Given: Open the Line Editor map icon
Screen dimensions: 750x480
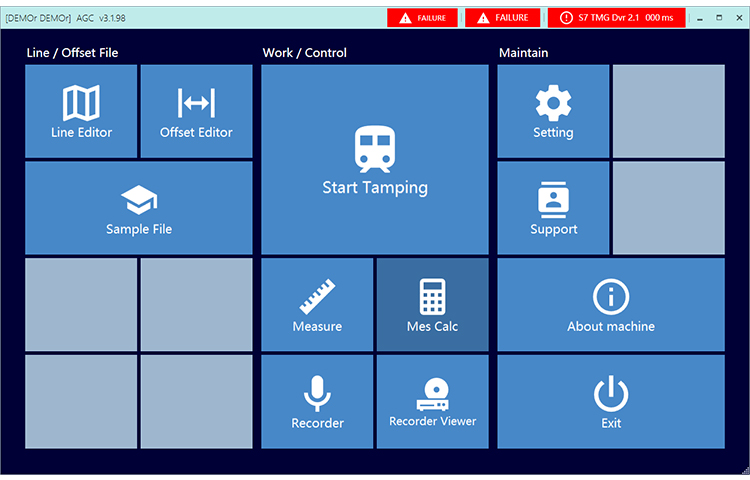Looking at the screenshot, I should (x=81, y=102).
